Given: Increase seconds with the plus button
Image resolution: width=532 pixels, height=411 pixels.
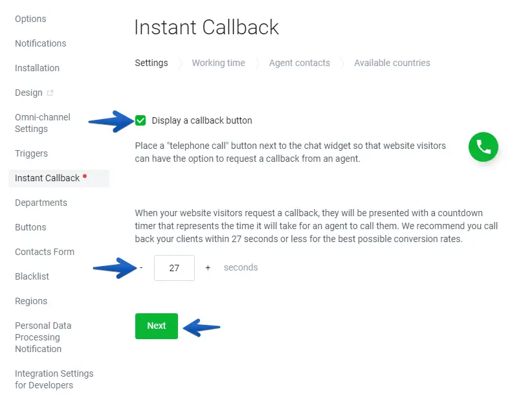Looking at the screenshot, I should pyautogui.click(x=208, y=267).
